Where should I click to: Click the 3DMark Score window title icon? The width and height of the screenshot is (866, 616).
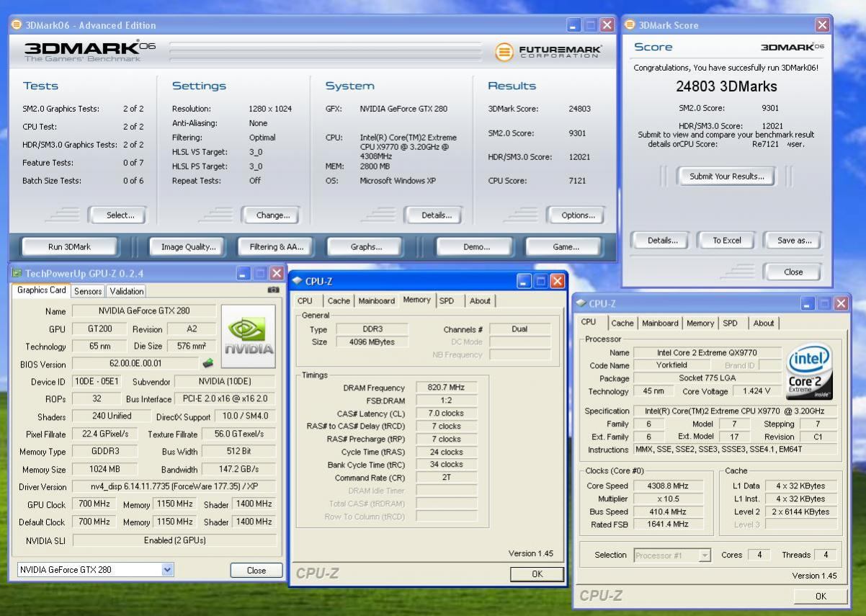click(x=630, y=25)
